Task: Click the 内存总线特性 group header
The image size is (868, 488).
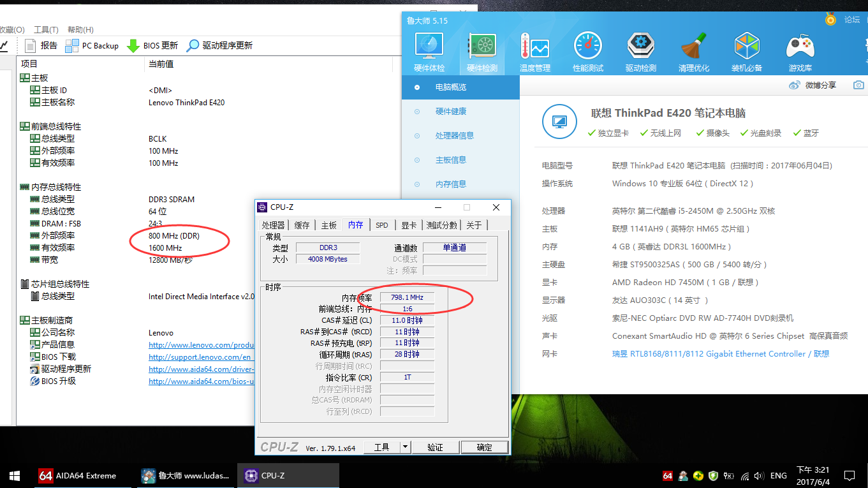Action: (x=51, y=187)
